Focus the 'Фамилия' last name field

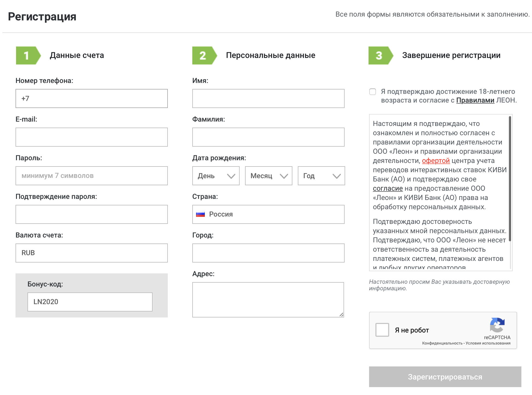[x=268, y=137]
